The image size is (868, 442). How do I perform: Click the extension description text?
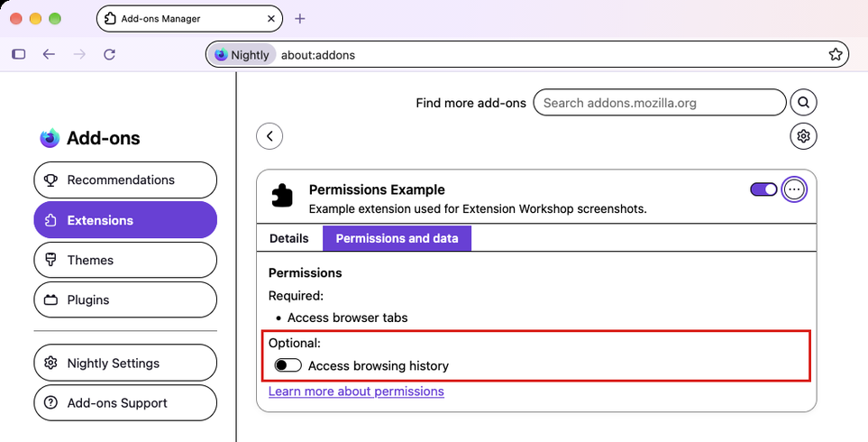click(x=478, y=209)
